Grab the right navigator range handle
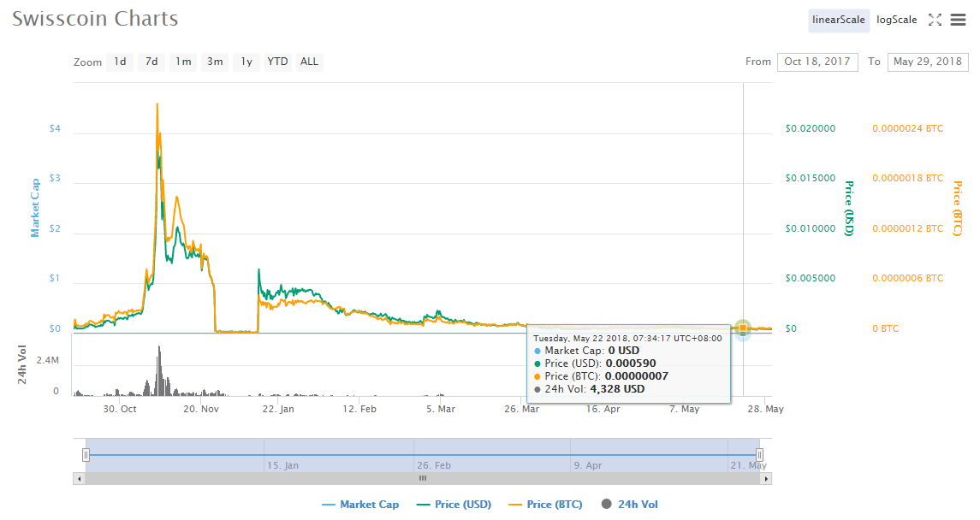980x520 pixels. [x=759, y=455]
